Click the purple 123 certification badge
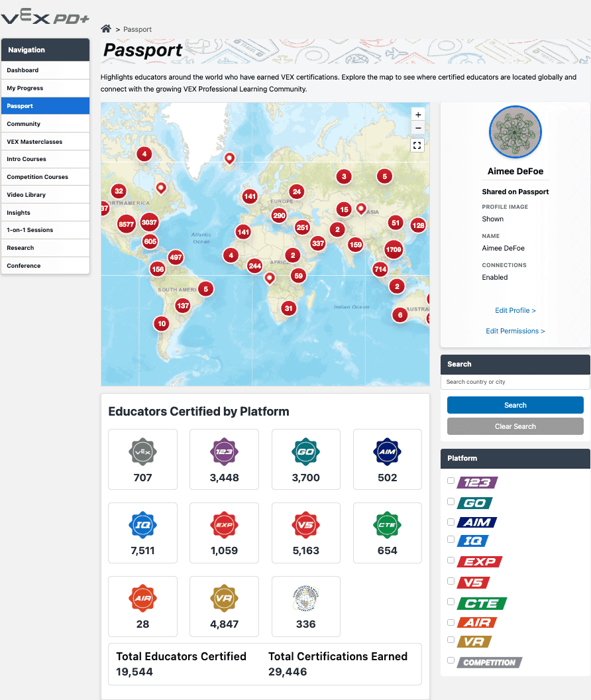The width and height of the screenshot is (591, 700). click(224, 452)
